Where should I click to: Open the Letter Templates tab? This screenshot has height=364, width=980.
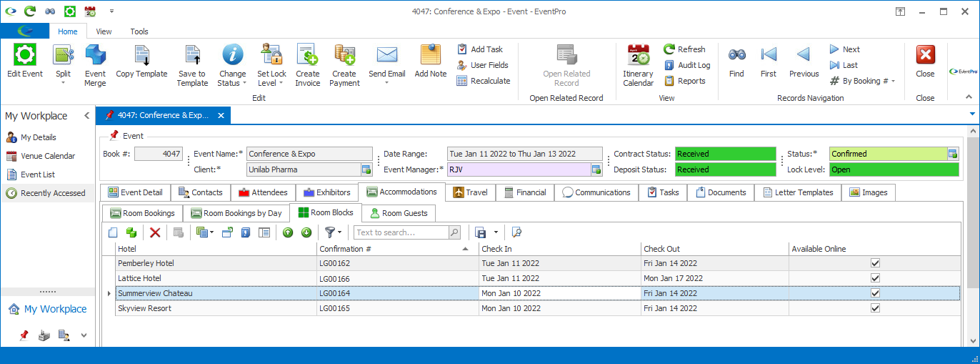798,192
